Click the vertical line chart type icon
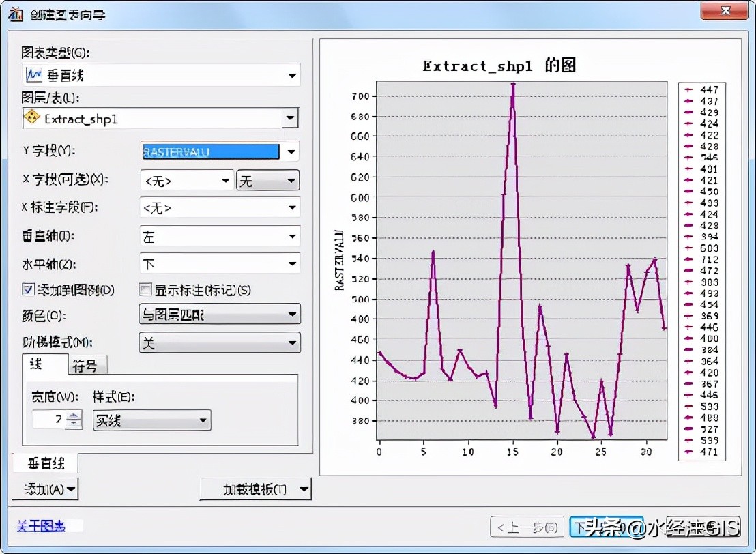 (33, 74)
